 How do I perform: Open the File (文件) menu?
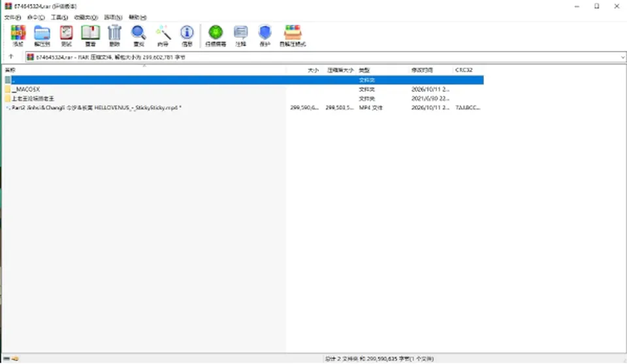(x=12, y=17)
